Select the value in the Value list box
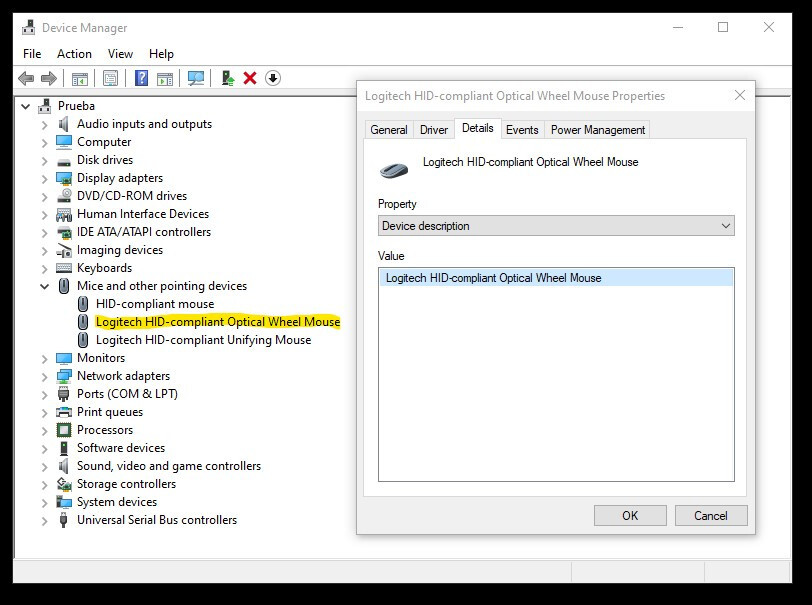This screenshot has width=812, height=605. click(494, 278)
